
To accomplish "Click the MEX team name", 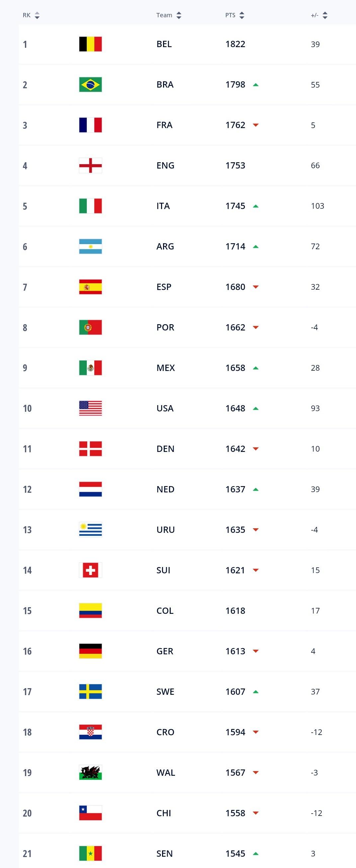I will click(x=165, y=368).
